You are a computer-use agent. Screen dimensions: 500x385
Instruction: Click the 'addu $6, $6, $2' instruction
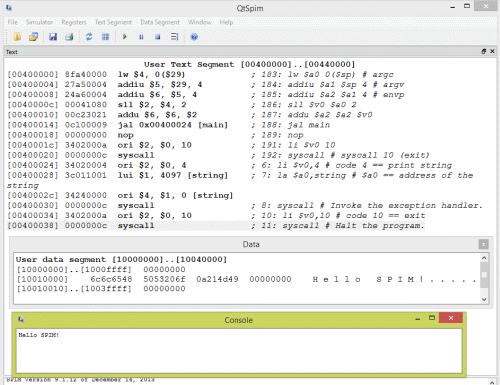tap(157, 115)
